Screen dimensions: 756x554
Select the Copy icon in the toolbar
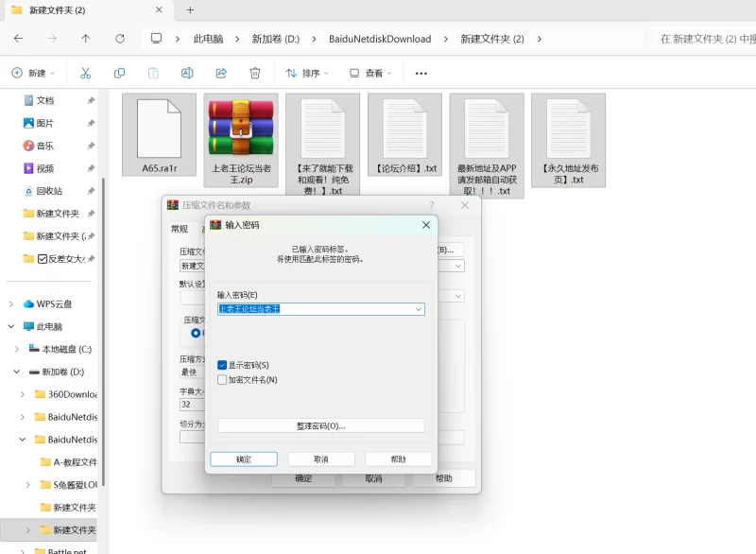pos(117,72)
